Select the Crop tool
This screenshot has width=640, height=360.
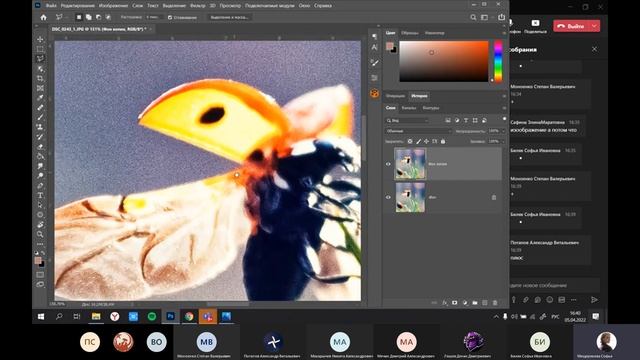point(40,78)
